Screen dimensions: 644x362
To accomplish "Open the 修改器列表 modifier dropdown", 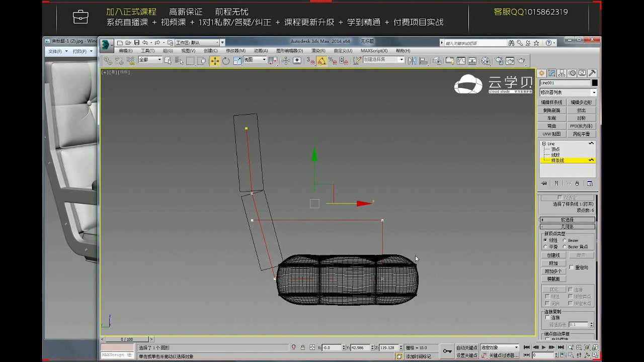I will click(568, 92).
